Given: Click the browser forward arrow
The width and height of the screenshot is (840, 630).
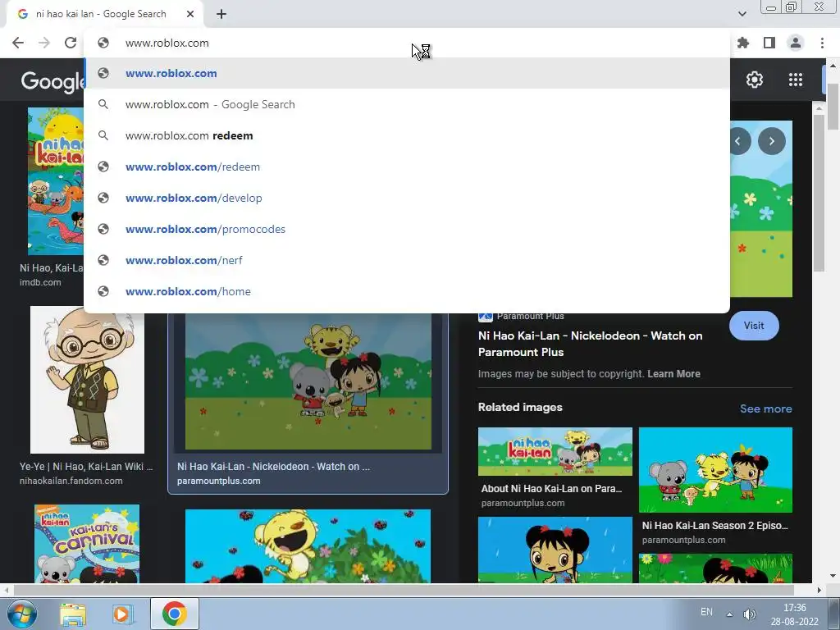Looking at the screenshot, I should point(44,43).
